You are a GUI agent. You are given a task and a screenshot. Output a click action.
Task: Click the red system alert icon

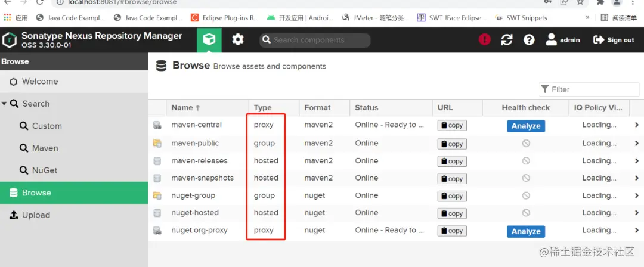coord(485,40)
